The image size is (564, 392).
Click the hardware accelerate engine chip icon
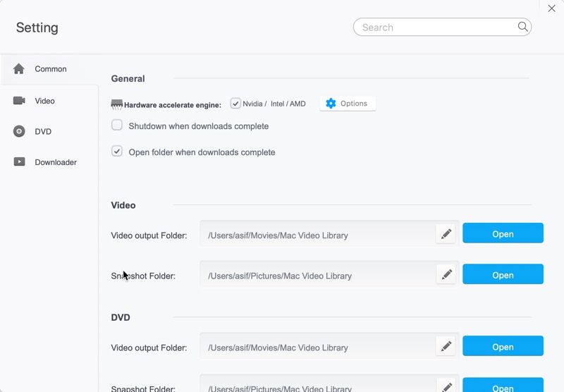pyautogui.click(x=116, y=104)
